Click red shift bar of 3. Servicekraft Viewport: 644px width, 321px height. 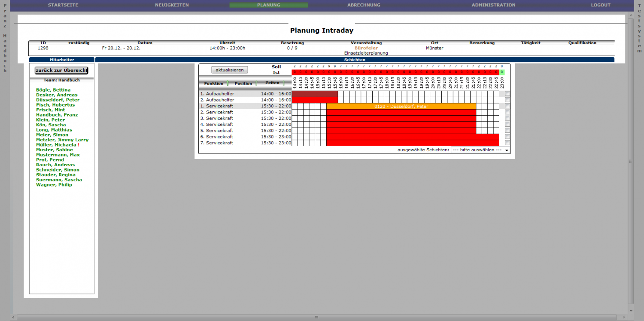(401, 118)
